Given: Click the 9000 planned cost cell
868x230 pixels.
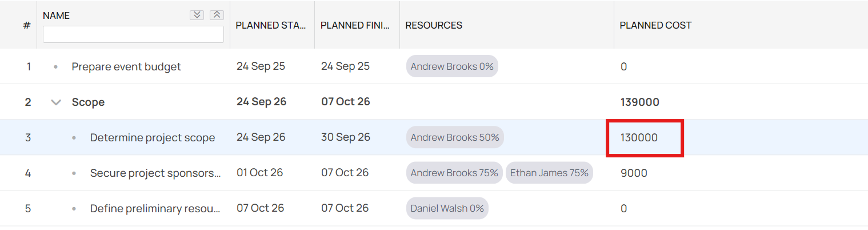Looking at the screenshot, I should tap(634, 173).
